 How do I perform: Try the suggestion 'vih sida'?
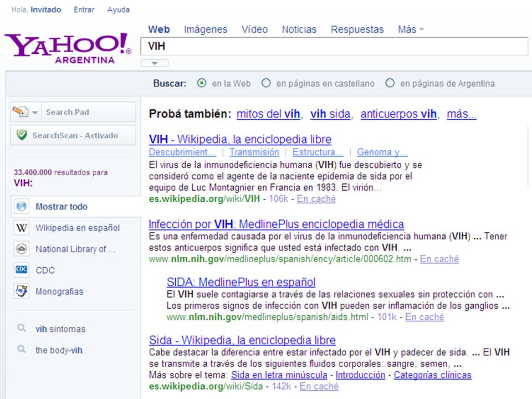[x=330, y=114]
